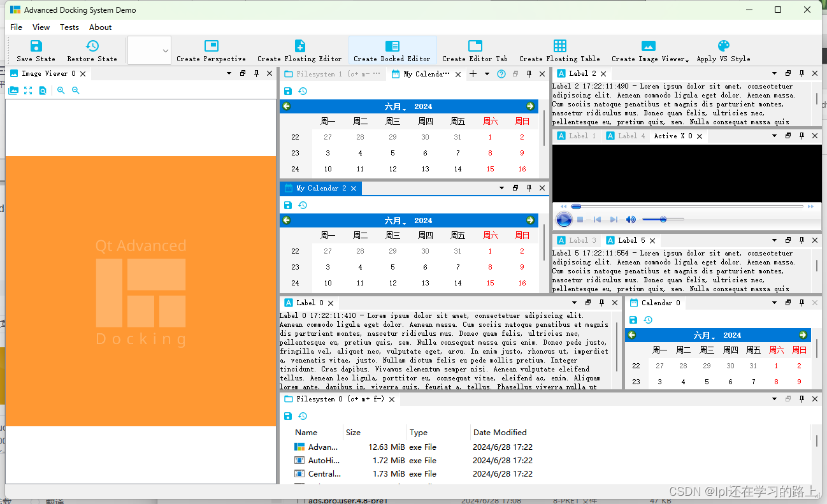Screen dimensions: 827x504
Task: Toggle the pin on the Label 2 panel
Action: [802, 73]
